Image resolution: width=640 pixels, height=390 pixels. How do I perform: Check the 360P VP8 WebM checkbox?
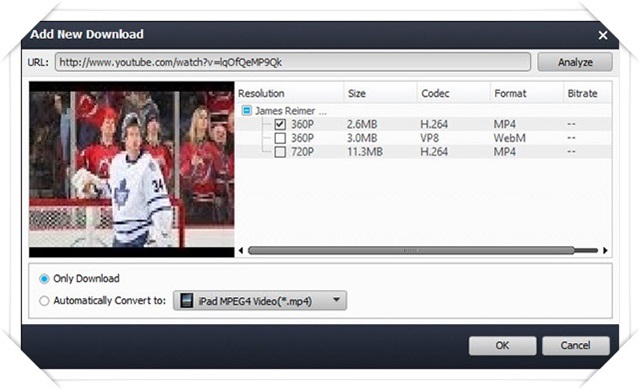click(x=280, y=138)
